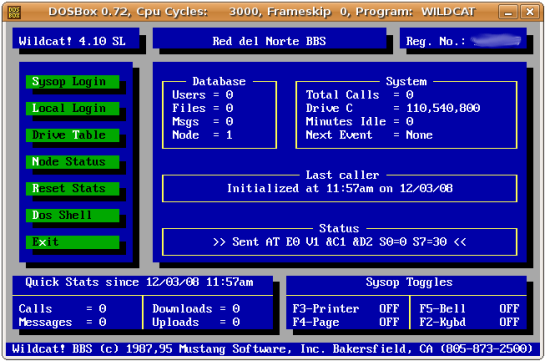
Task: Click the Quick Stats header
Action: (x=139, y=282)
